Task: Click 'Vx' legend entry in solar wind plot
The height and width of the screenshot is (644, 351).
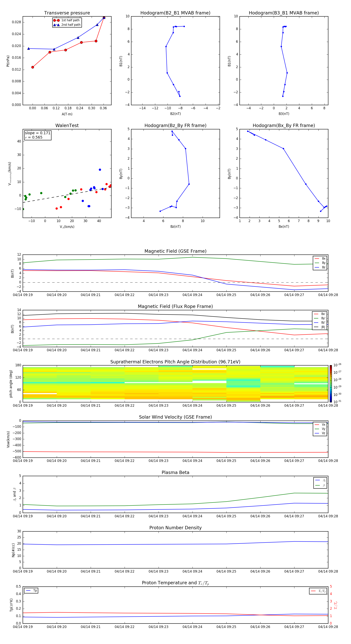Action: point(320,424)
